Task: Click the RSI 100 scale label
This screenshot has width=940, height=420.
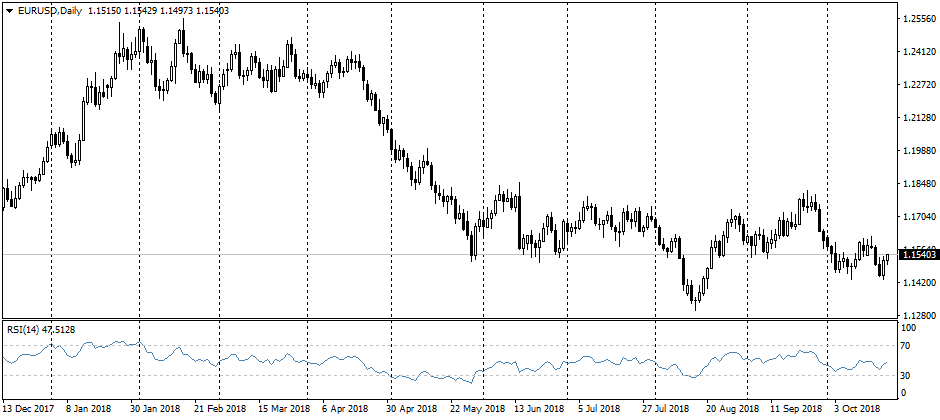Action: coord(909,328)
